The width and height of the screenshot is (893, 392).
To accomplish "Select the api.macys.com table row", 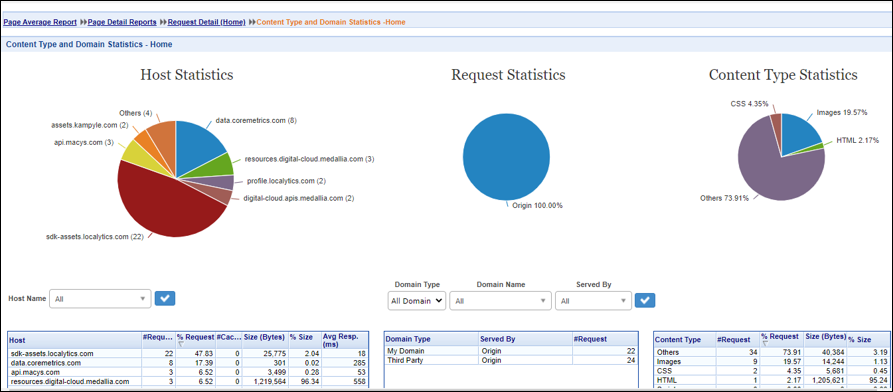I will (x=188, y=372).
